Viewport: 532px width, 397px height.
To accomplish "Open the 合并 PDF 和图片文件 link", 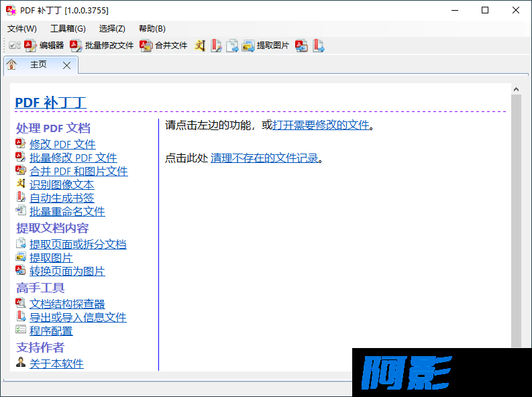I will tap(78, 171).
